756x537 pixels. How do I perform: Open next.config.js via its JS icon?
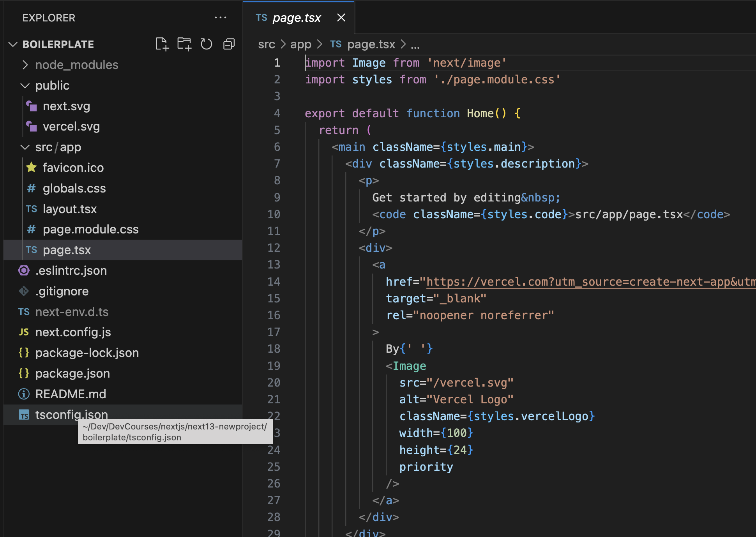(24, 332)
